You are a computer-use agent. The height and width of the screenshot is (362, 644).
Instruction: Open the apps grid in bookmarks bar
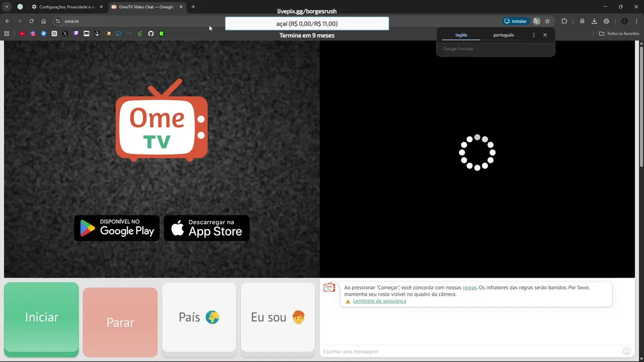(x=7, y=34)
